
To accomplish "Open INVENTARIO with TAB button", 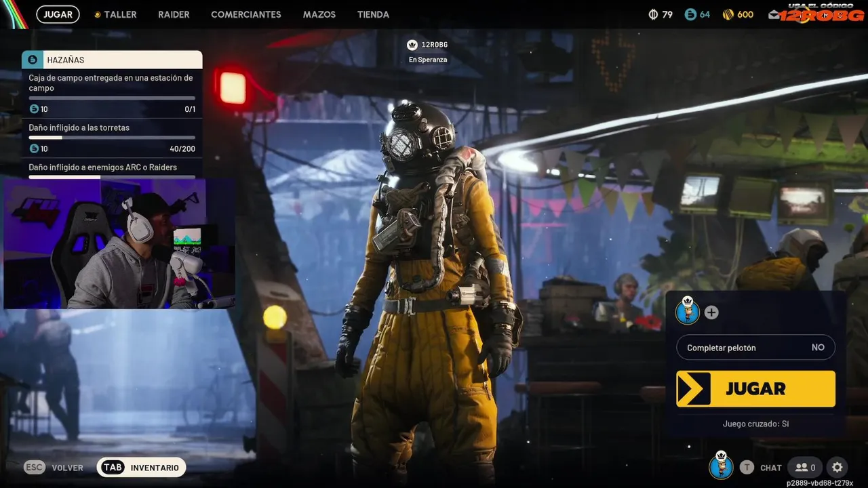I will 141,468.
